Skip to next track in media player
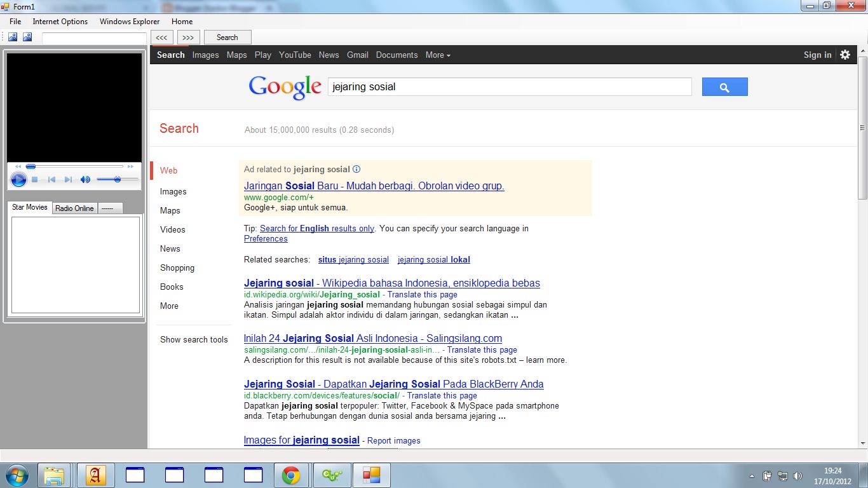 (68, 180)
